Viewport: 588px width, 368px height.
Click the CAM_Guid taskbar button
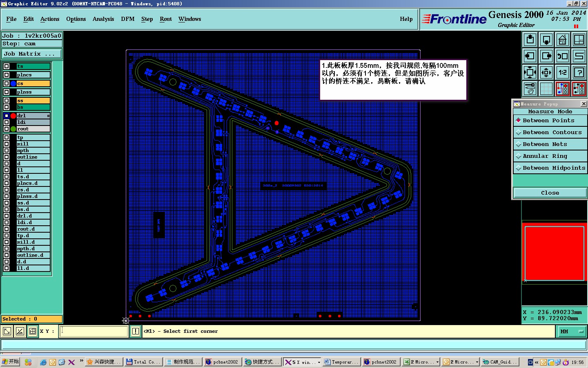(x=500, y=362)
